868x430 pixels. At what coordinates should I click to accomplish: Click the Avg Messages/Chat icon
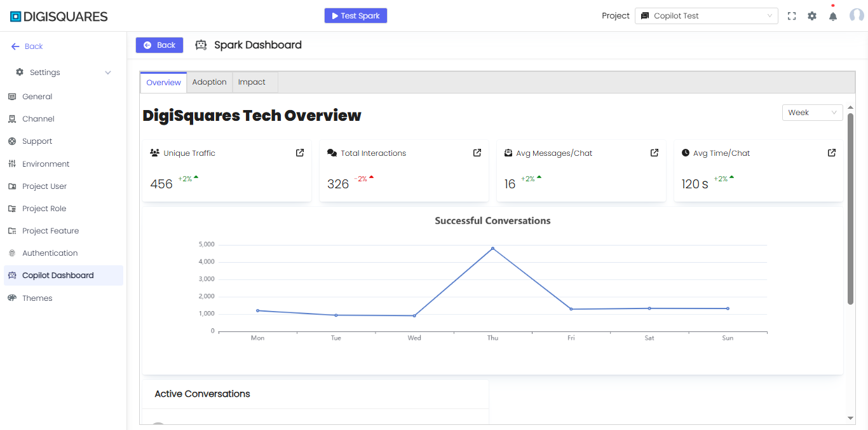pos(508,153)
